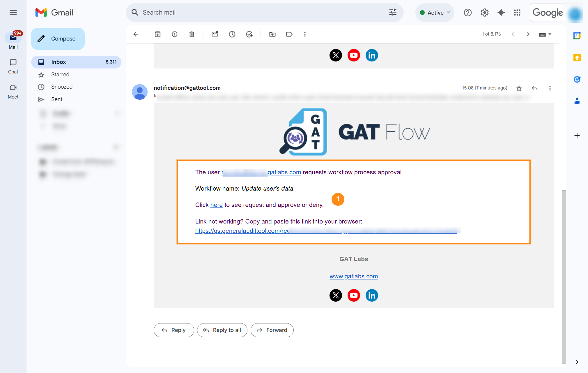This screenshot has height=373, width=588.
Task: Click the 'here' approval link
Action: [x=217, y=205]
